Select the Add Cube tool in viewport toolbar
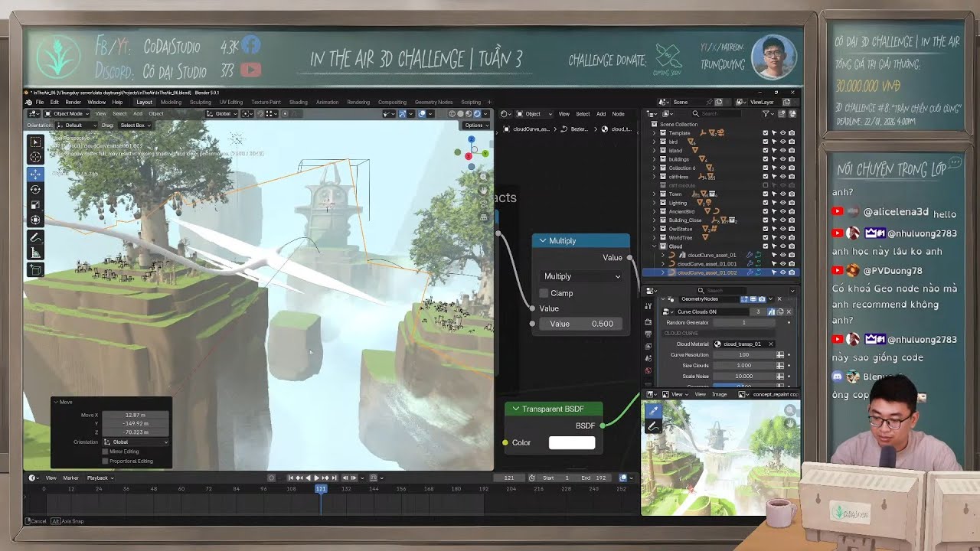Screen dimensions: 980x551 tap(35, 269)
